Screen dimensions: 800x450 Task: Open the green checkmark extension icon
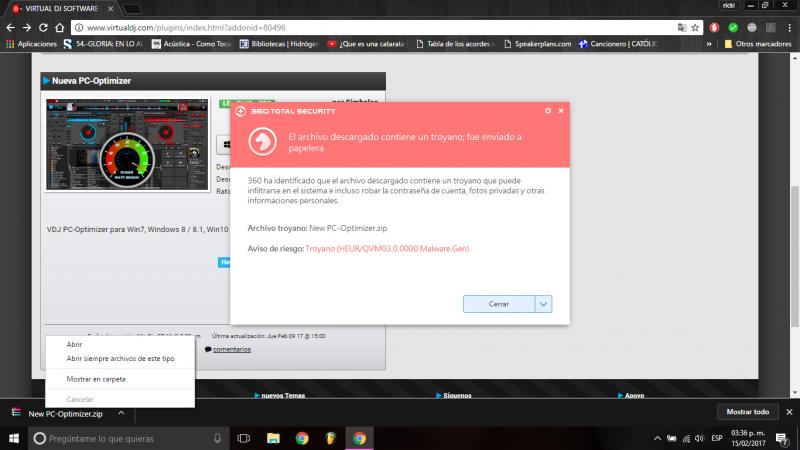733,28
